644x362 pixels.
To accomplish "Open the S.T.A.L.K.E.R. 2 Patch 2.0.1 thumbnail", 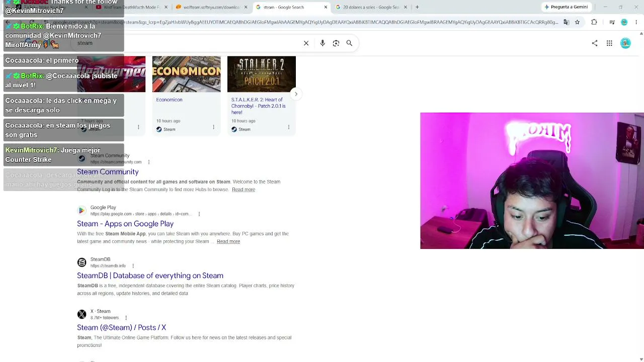I will [x=262, y=74].
